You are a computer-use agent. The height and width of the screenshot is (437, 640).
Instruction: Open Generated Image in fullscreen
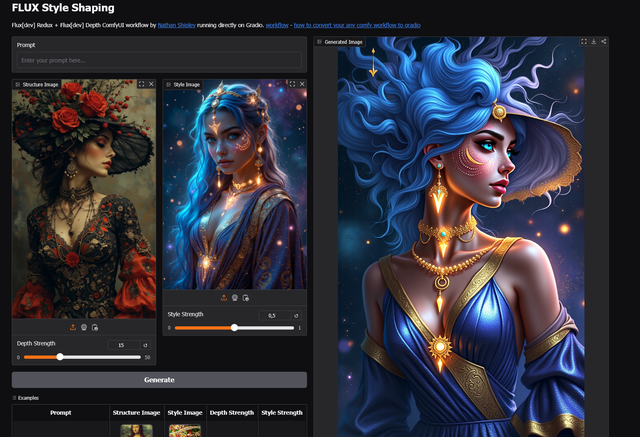[x=584, y=42]
